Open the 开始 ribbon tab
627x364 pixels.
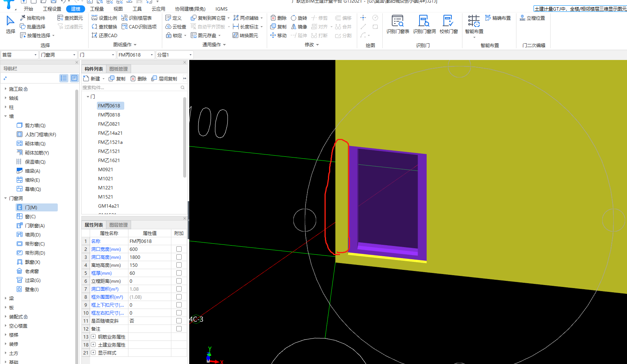coord(28,9)
